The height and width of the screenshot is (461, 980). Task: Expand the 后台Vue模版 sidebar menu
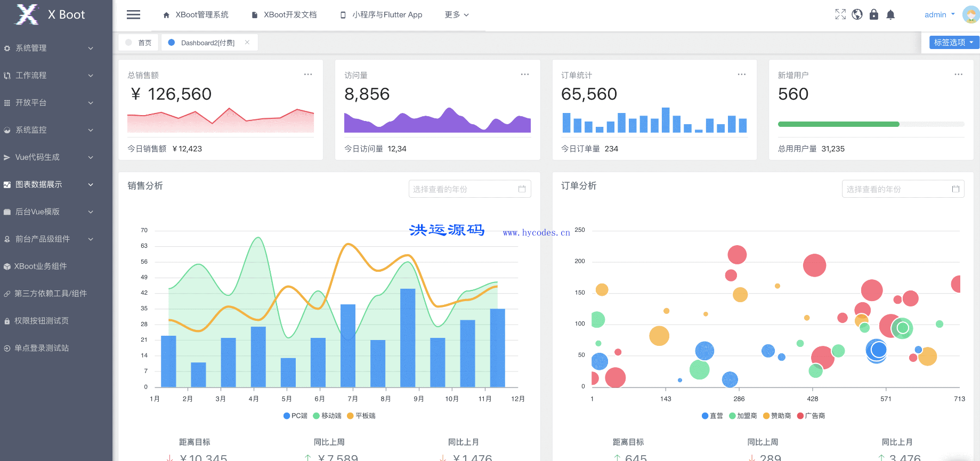tap(56, 212)
